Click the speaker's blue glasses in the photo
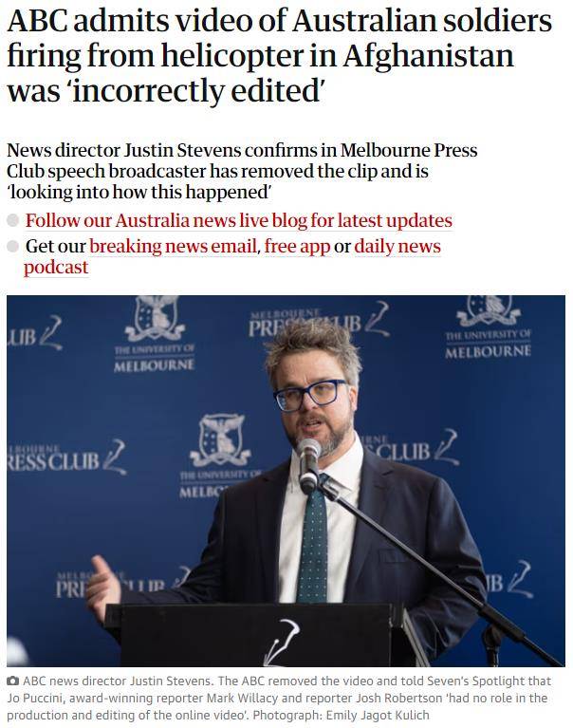Viewport: 573px width, 728px height. coord(311,395)
